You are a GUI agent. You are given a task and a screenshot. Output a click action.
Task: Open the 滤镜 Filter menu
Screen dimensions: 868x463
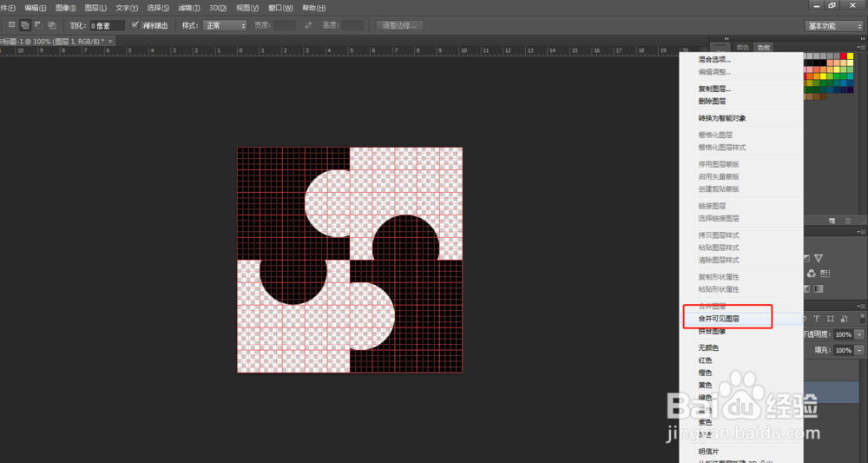[188, 8]
